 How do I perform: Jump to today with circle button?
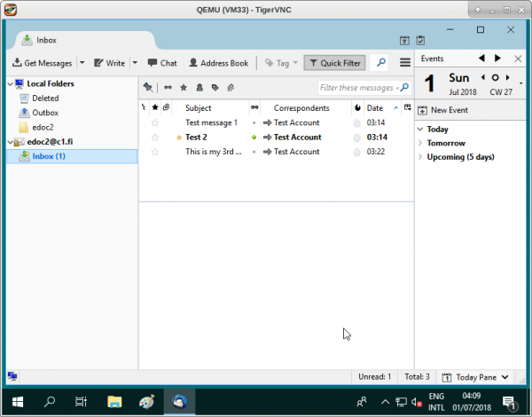[495, 78]
